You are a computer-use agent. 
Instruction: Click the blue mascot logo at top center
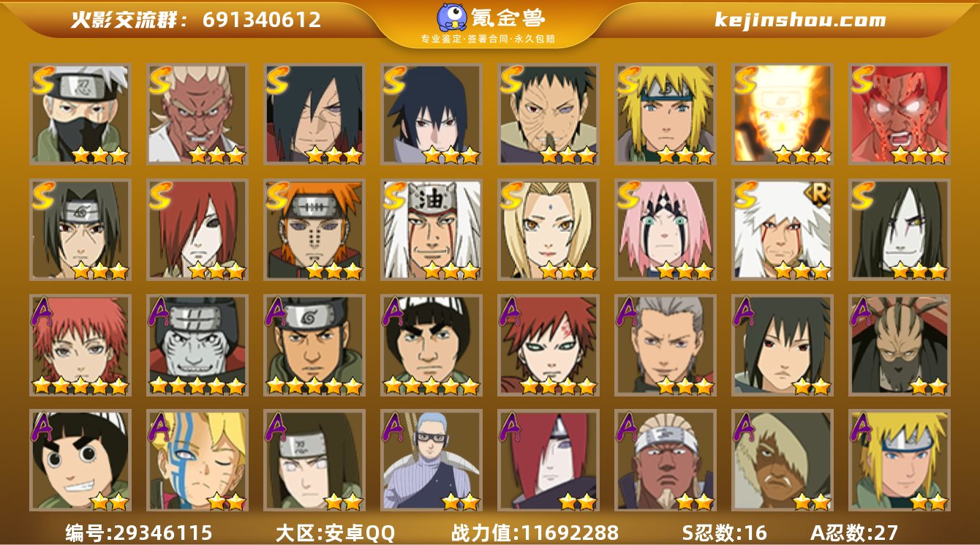pos(453,17)
